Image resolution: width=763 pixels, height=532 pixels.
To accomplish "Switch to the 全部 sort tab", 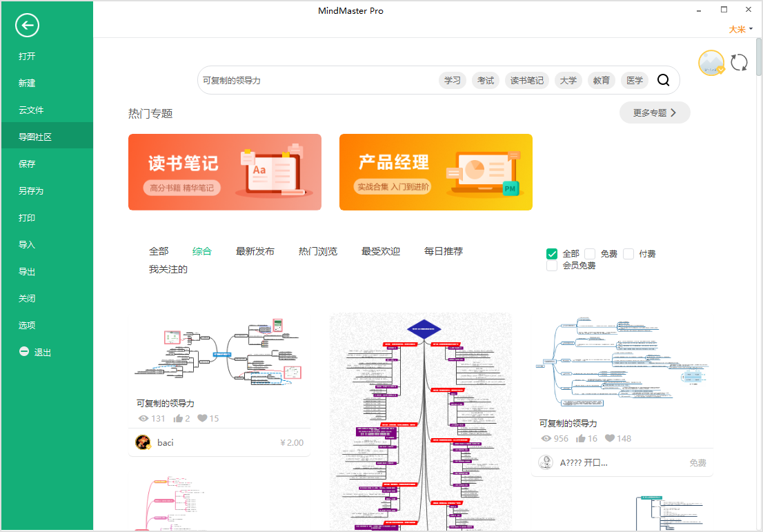I will [x=159, y=251].
